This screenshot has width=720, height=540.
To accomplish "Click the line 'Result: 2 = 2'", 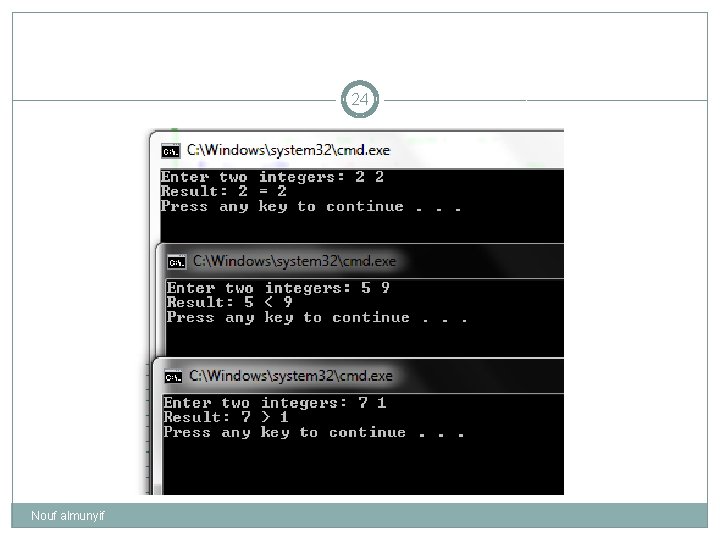I will point(224,191).
